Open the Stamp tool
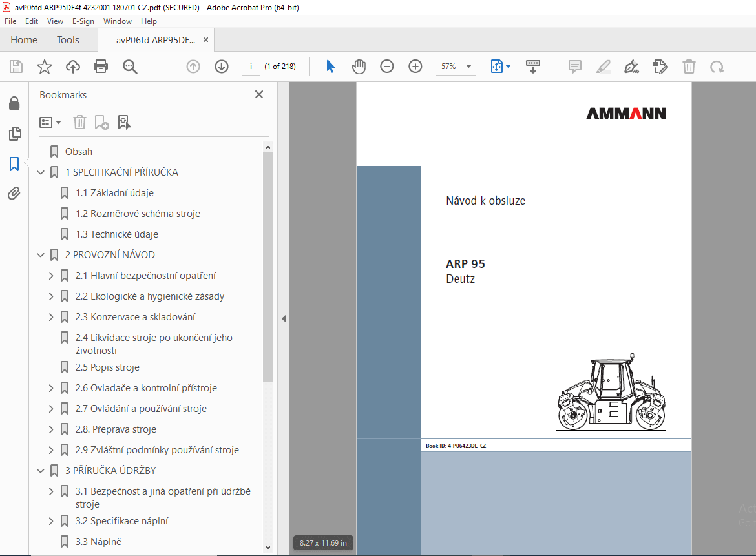Viewport: 756px width, 556px height. point(660,66)
